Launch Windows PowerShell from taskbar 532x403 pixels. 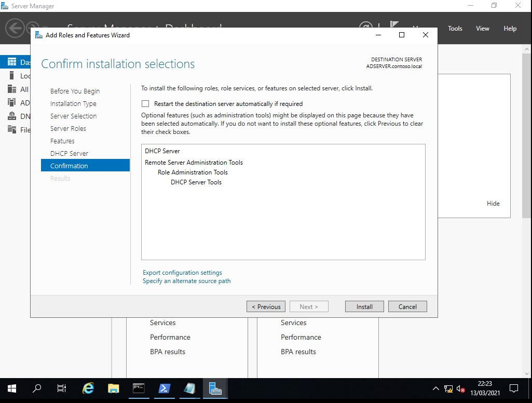point(164,388)
